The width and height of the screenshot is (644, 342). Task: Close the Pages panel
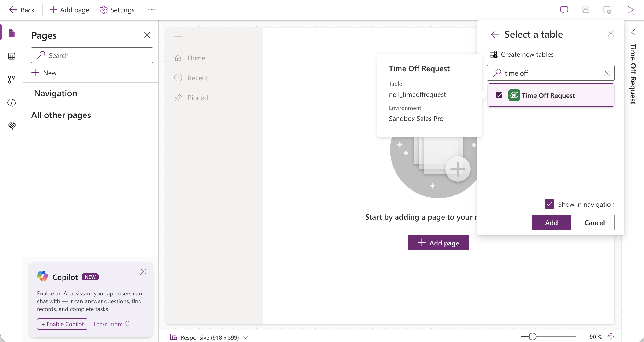(x=147, y=35)
